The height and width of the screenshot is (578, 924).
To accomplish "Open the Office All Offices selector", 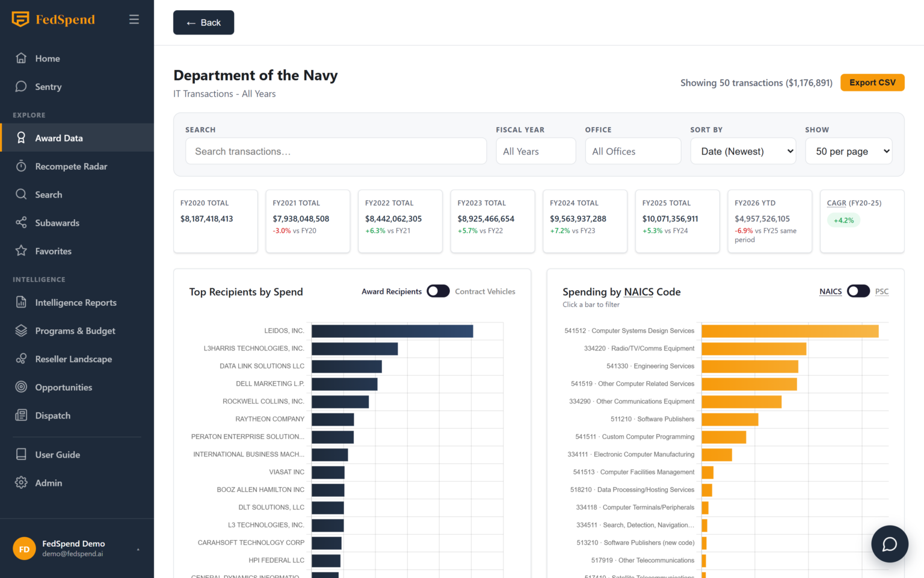I will click(x=633, y=151).
